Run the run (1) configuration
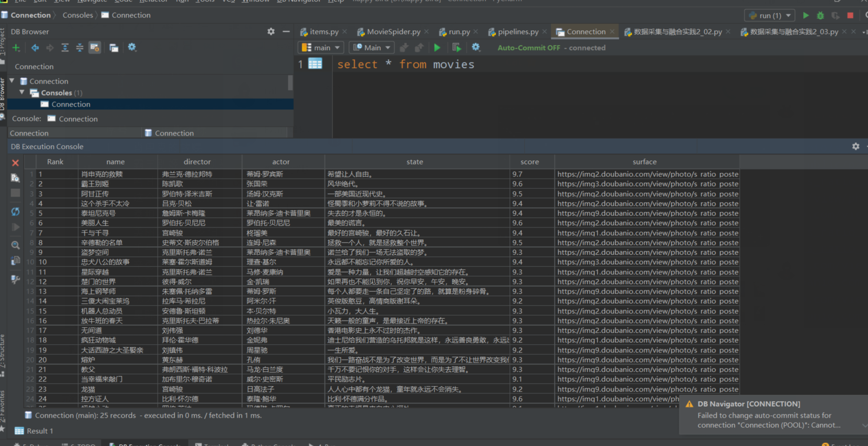The width and height of the screenshot is (868, 446). coord(806,15)
